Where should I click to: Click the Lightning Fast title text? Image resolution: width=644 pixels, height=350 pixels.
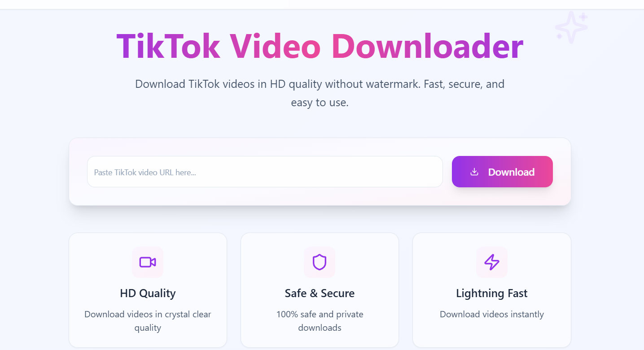click(x=492, y=294)
